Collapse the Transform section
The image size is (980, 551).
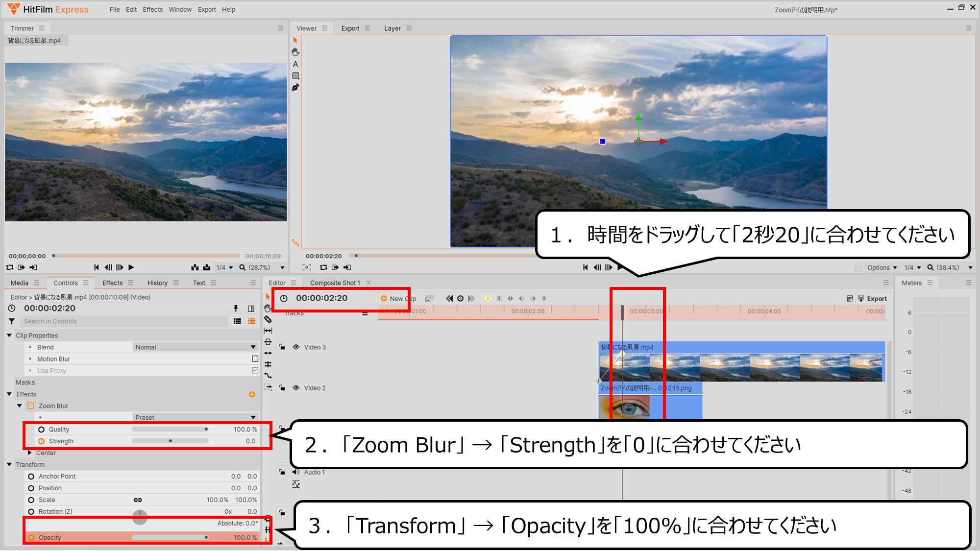(x=9, y=465)
